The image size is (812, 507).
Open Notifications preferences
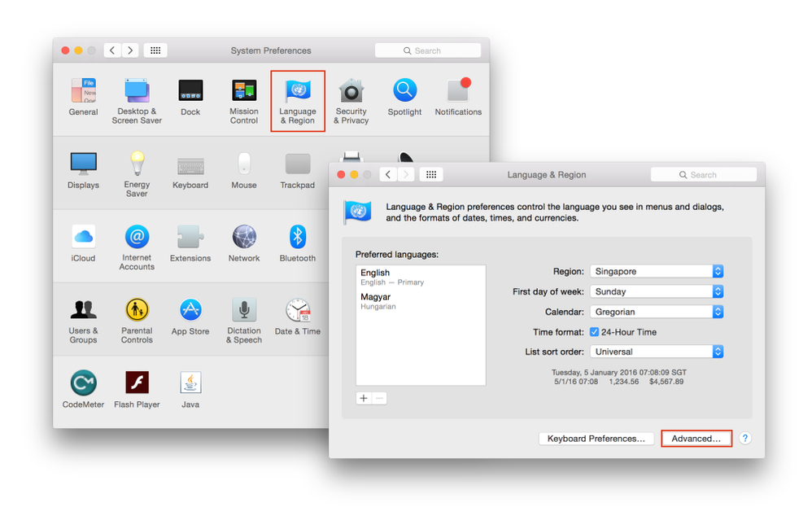[458, 97]
